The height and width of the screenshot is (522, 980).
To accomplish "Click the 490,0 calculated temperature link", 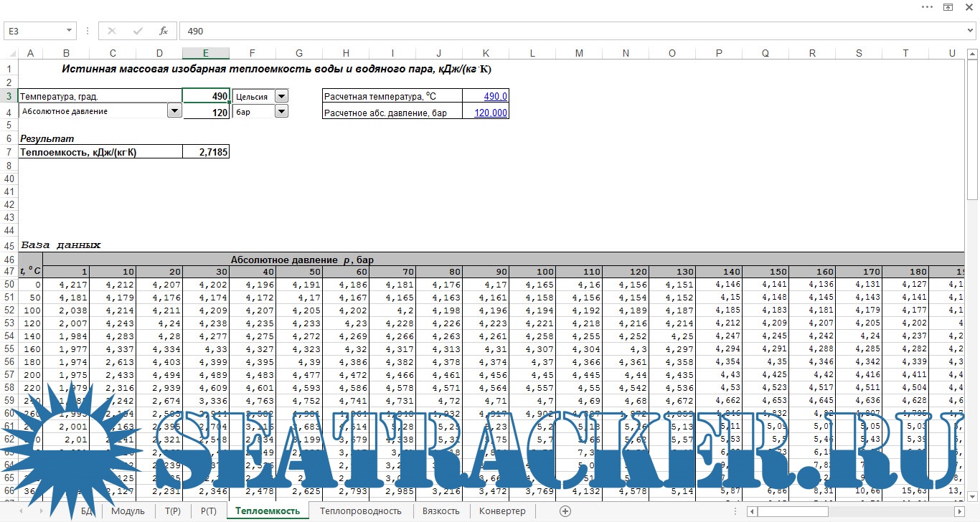I will (495, 97).
